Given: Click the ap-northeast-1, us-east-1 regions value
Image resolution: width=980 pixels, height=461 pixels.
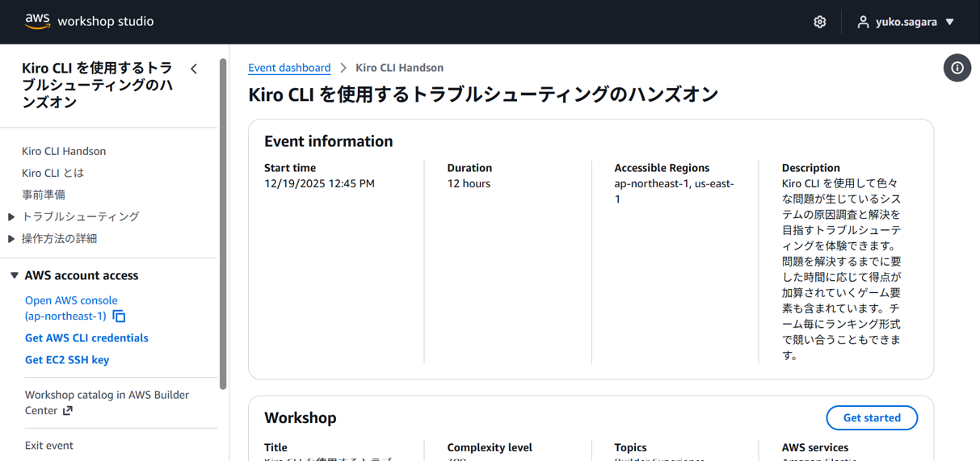Looking at the screenshot, I should pos(674,191).
